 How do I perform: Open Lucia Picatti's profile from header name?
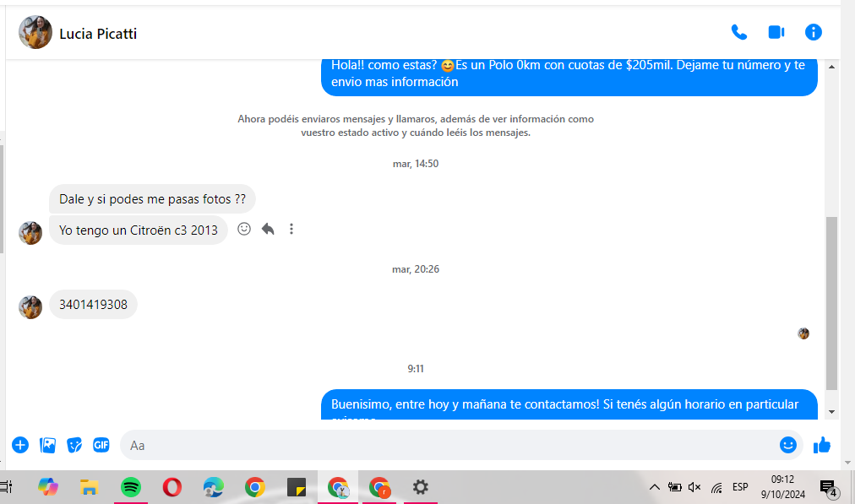98,34
